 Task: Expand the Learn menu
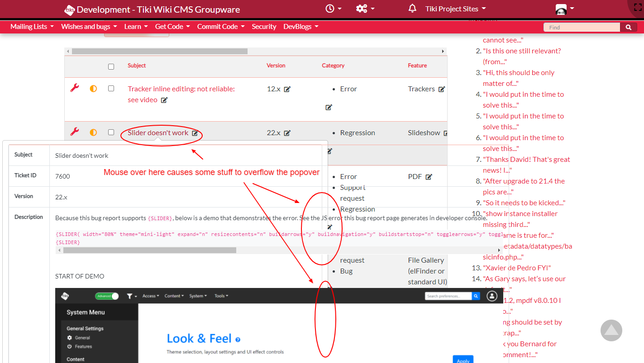tap(136, 27)
